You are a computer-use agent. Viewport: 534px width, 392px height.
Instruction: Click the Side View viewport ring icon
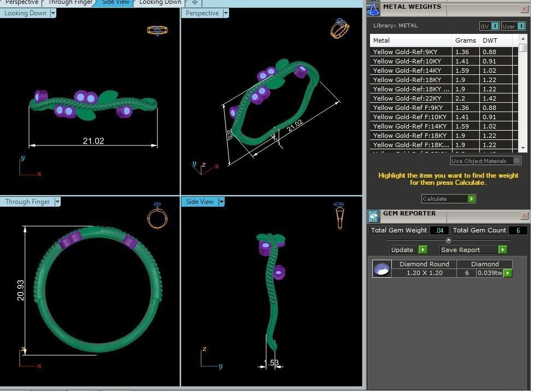[339, 216]
